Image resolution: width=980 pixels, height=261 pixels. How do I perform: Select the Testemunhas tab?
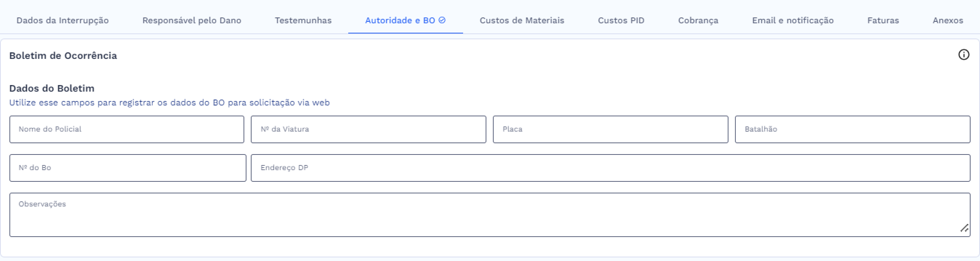(303, 21)
